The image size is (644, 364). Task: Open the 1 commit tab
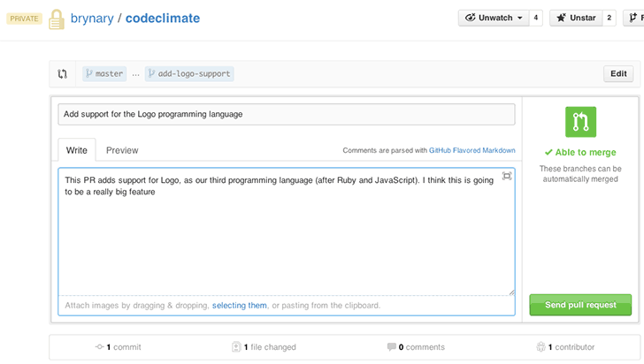[x=119, y=347]
